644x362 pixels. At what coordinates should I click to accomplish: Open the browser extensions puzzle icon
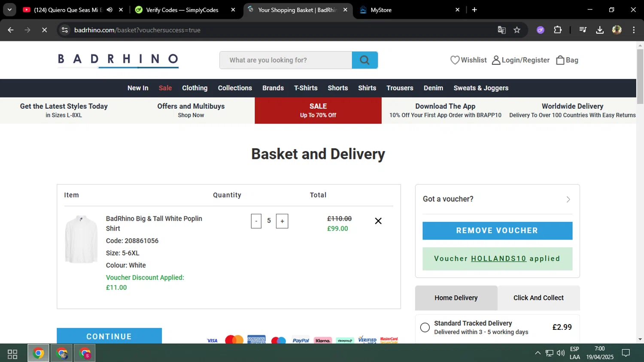point(558,30)
